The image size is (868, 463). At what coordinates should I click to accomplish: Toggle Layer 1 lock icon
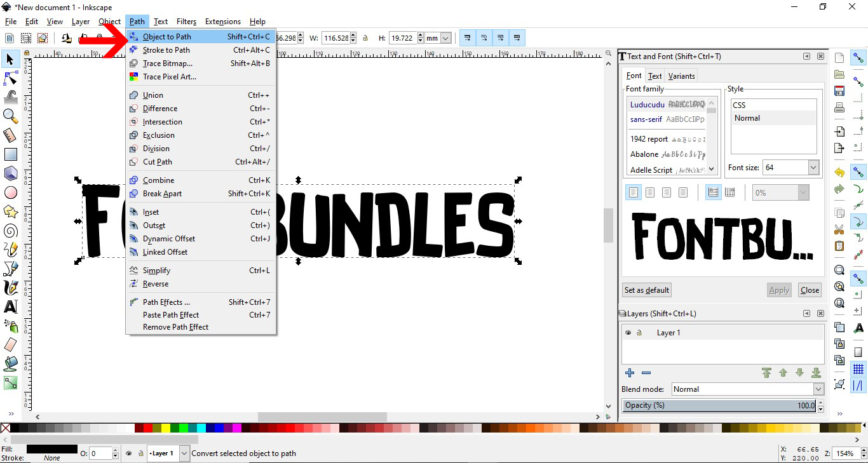[x=639, y=333]
